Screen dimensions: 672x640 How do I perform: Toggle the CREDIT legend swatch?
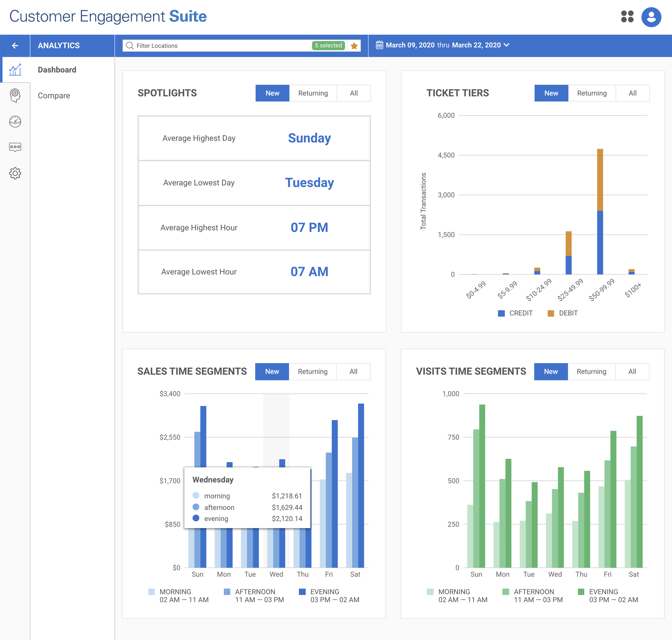tap(501, 313)
